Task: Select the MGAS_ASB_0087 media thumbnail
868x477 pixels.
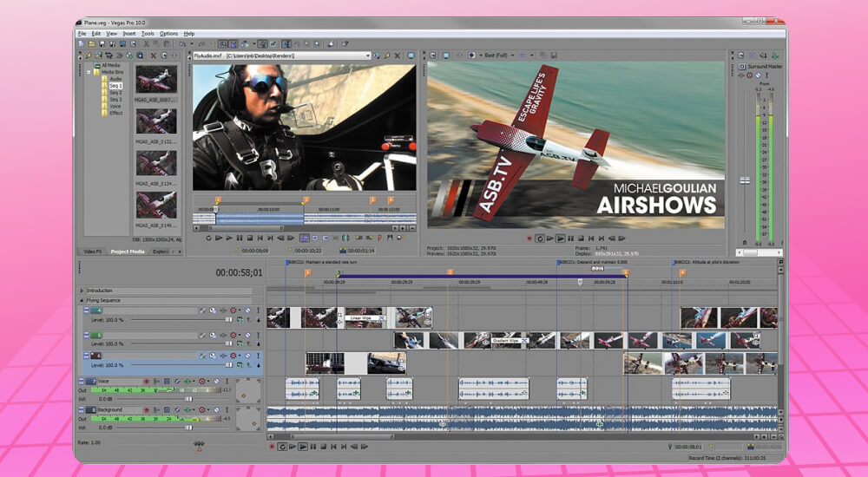Action: tap(156, 79)
